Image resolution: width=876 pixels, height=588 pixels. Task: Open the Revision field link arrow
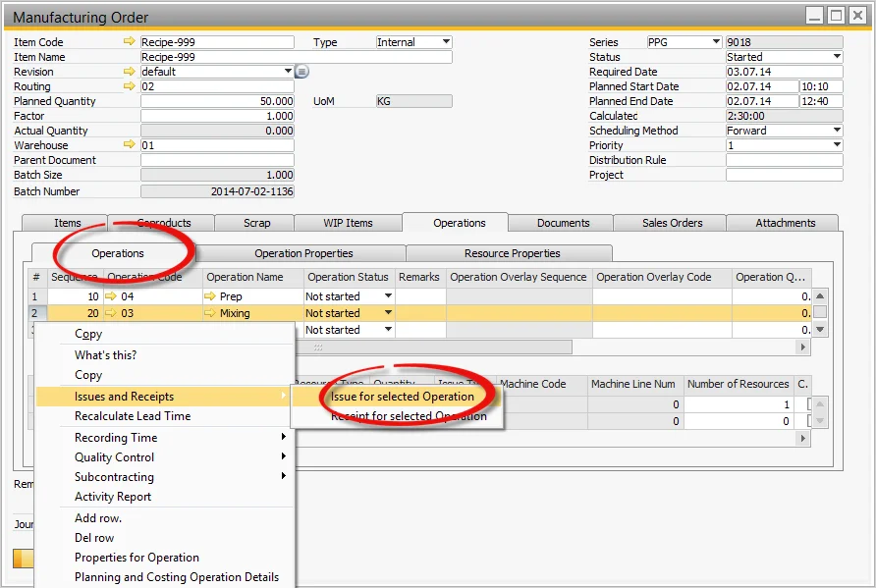pyautogui.click(x=133, y=71)
